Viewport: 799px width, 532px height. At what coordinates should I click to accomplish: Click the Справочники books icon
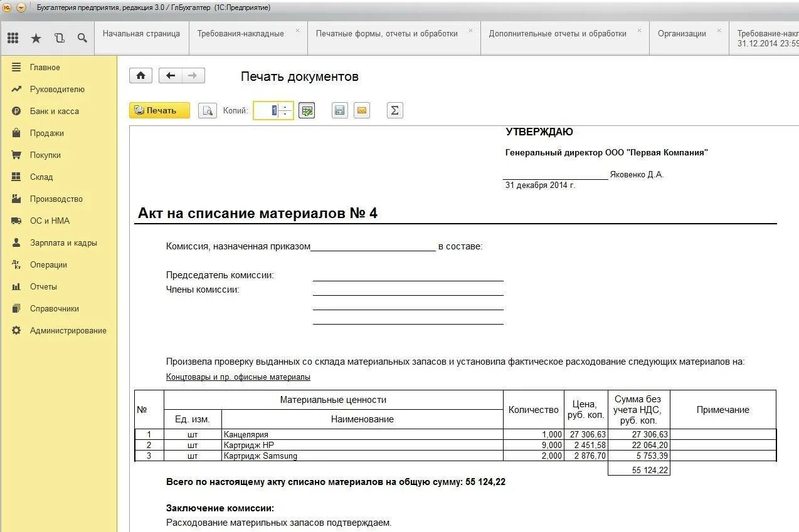[16, 308]
